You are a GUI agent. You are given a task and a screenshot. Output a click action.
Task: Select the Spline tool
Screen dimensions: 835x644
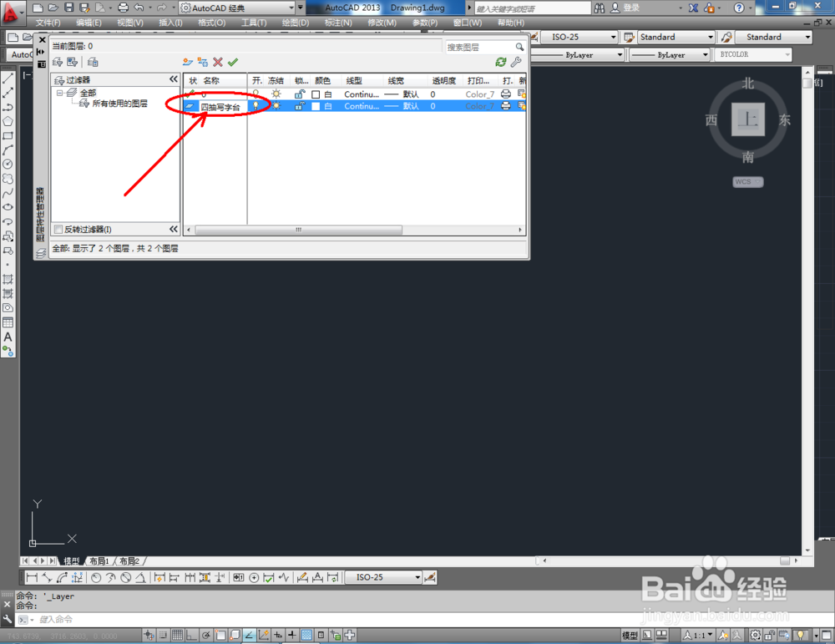[8, 193]
